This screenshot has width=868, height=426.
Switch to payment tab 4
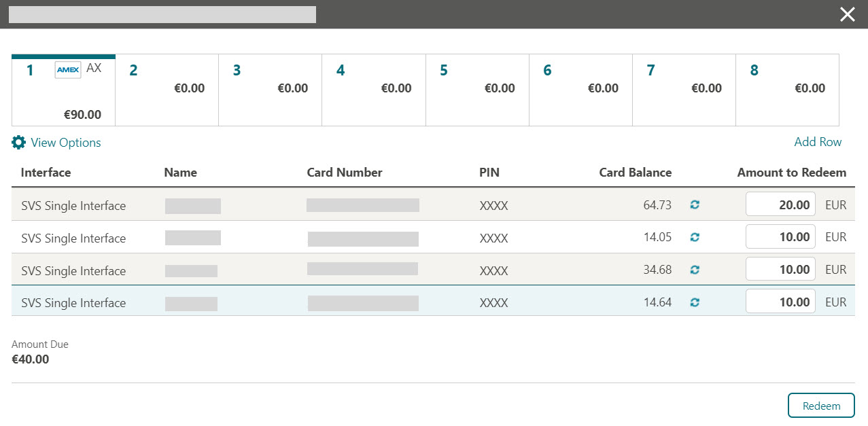coord(373,88)
